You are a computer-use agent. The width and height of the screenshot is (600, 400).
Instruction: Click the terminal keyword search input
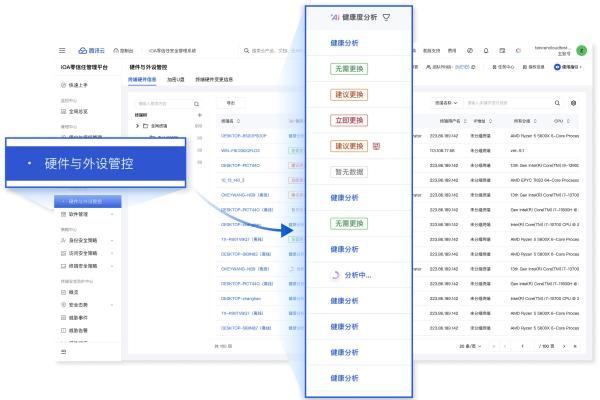[x=507, y=103]
